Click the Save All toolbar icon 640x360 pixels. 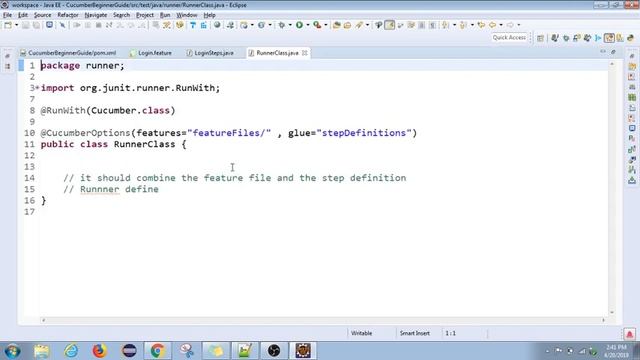36,25
